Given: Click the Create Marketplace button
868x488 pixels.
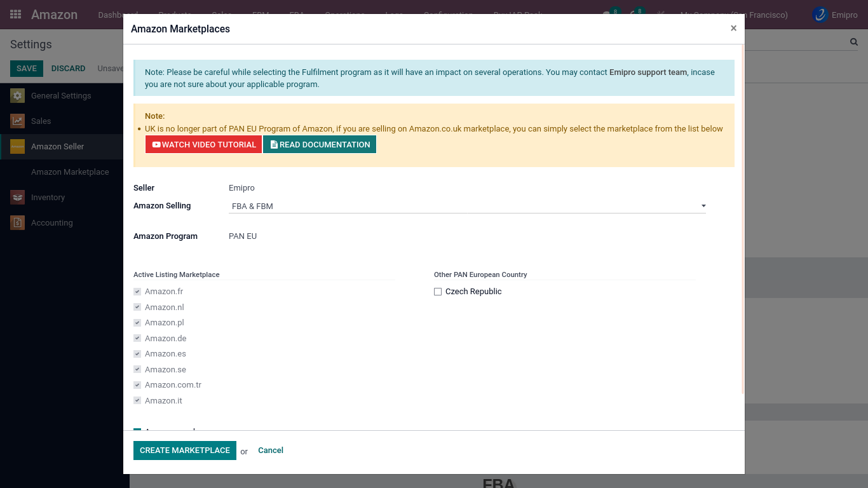Looking at the screenshot, I should click(184, 451).
